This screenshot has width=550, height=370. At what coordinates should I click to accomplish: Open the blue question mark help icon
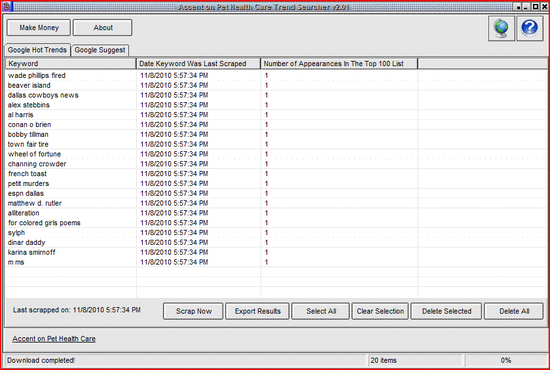click(529, 28)
